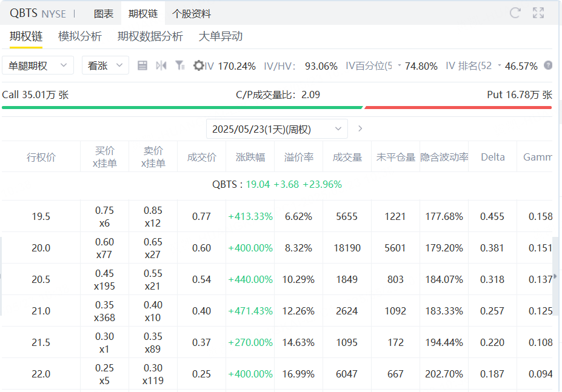
Task: Open the 期权数据分析 sub-tab
Action: (x=150, y=36)
